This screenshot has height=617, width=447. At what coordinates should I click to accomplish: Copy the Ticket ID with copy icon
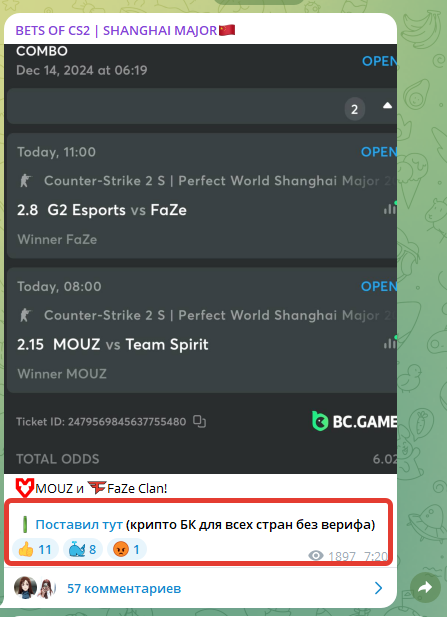(x=199, y=421)
